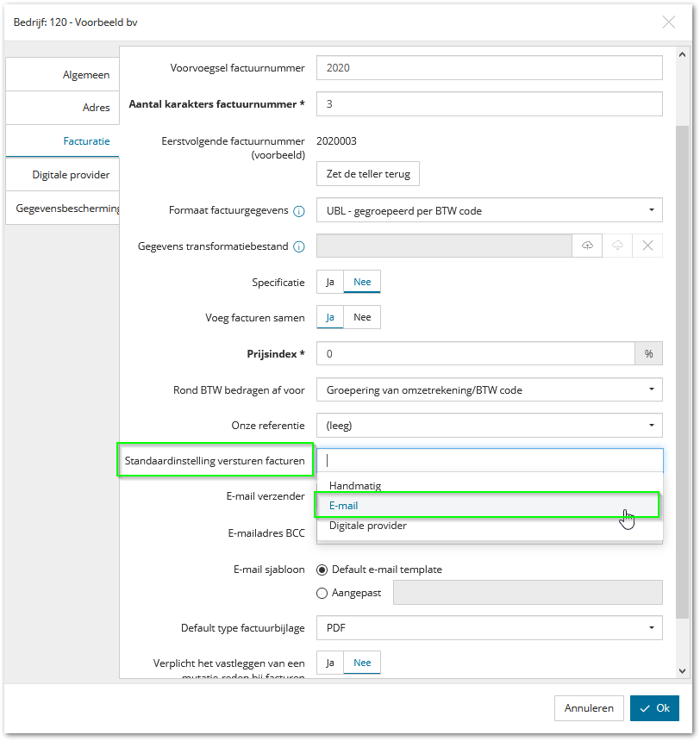Click Zet de teller terug button

pyautogui.click(x=368, y=174)
